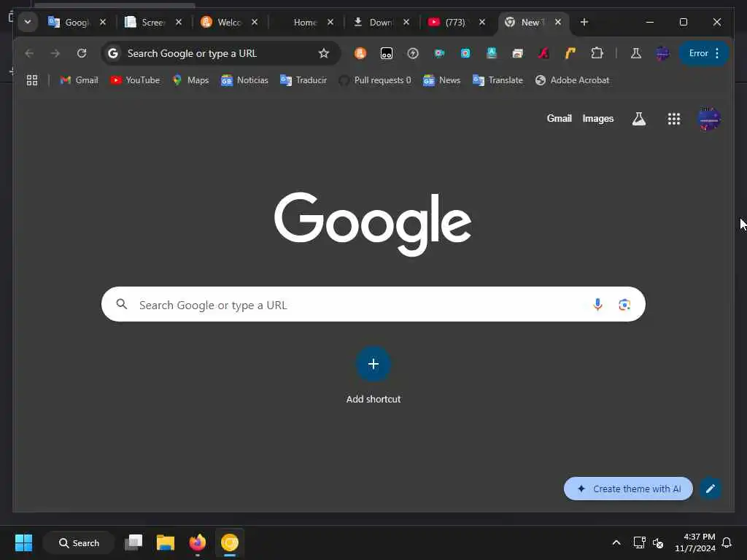Screen dimensions: 747x560
Task: Open File Explorer from the taskbar
Action: (166, 542)
